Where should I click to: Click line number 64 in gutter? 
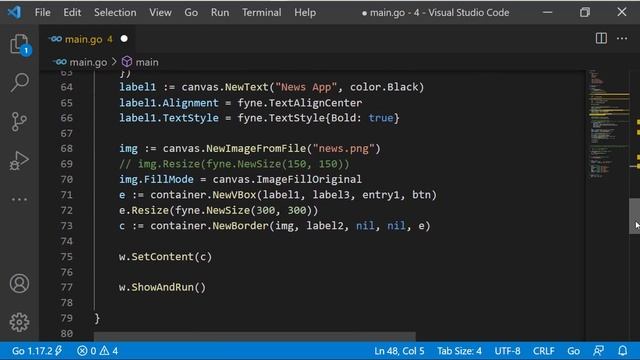(x=67, y=87)
